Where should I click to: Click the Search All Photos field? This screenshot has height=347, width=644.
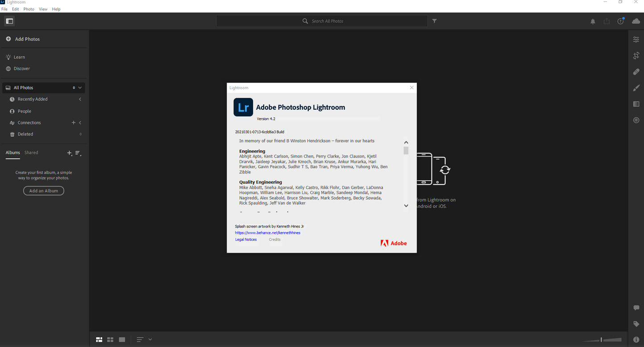[x=322, y=21]
